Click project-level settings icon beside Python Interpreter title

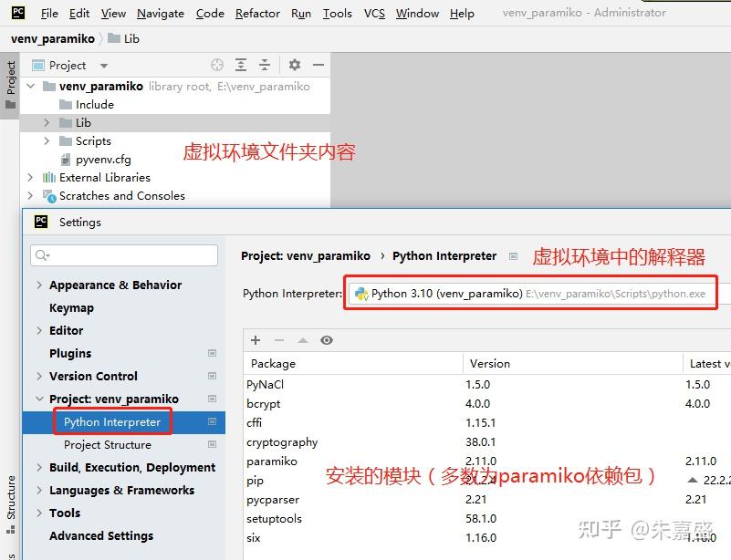click(x=513, y=256)
